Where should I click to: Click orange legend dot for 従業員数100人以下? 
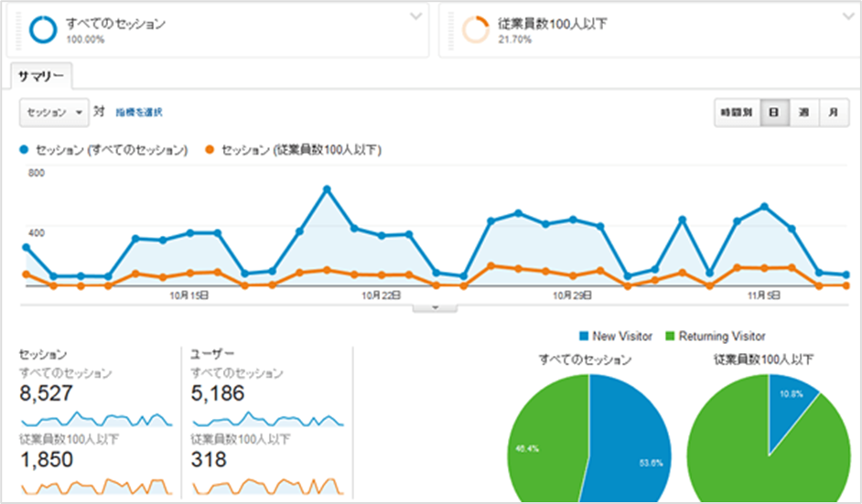pyautogui.click(x=210, y=149)
